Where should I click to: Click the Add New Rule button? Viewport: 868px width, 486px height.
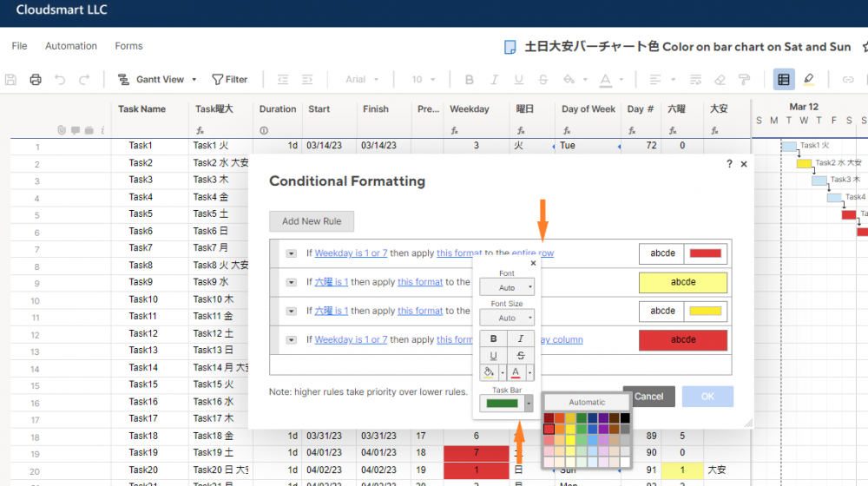tap(312, 221)
